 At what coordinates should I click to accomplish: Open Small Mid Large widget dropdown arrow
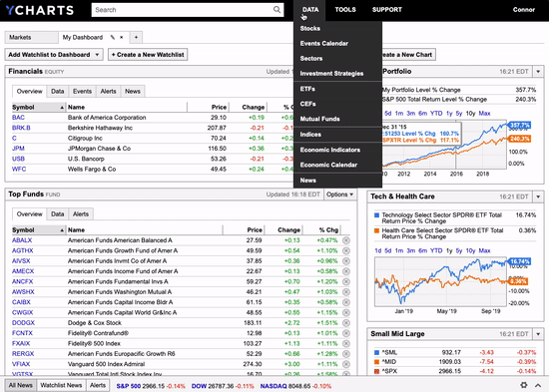(538, 334)
